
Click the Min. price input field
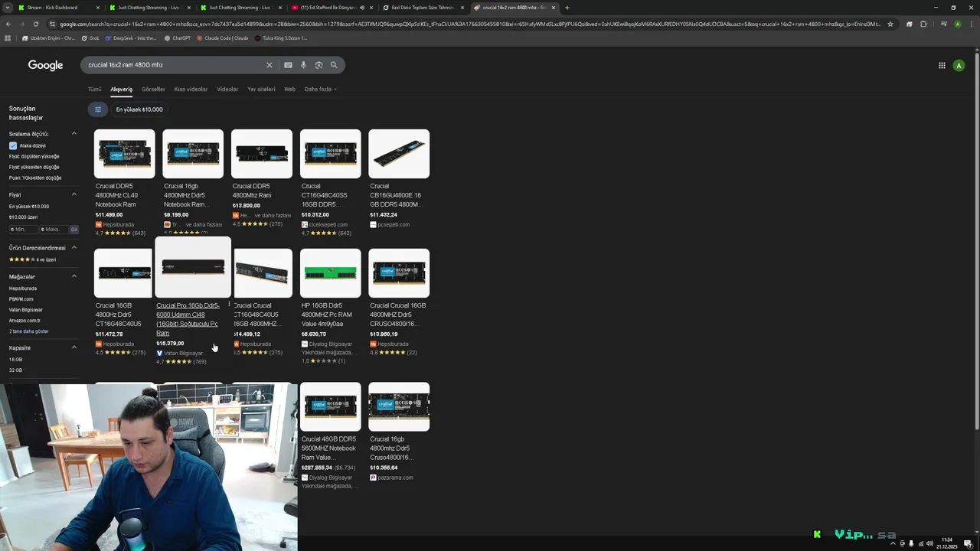23,230
